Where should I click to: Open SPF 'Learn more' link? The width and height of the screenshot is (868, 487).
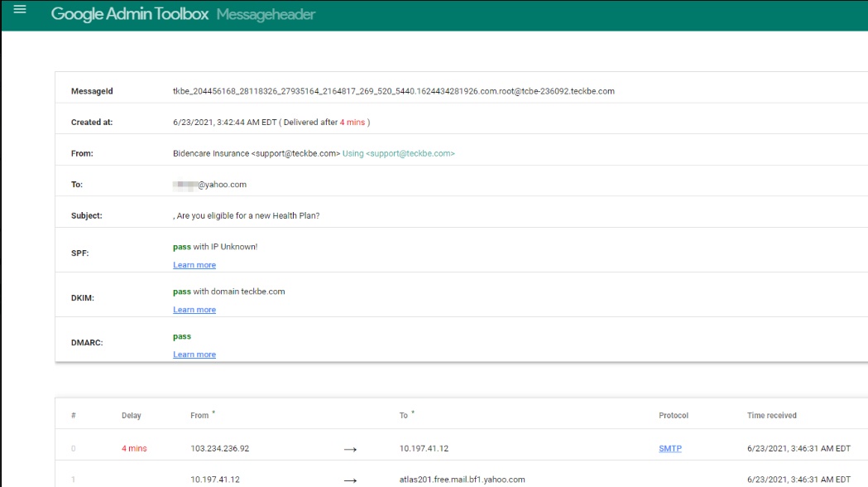pyautogui.click(x=194, y=264)
